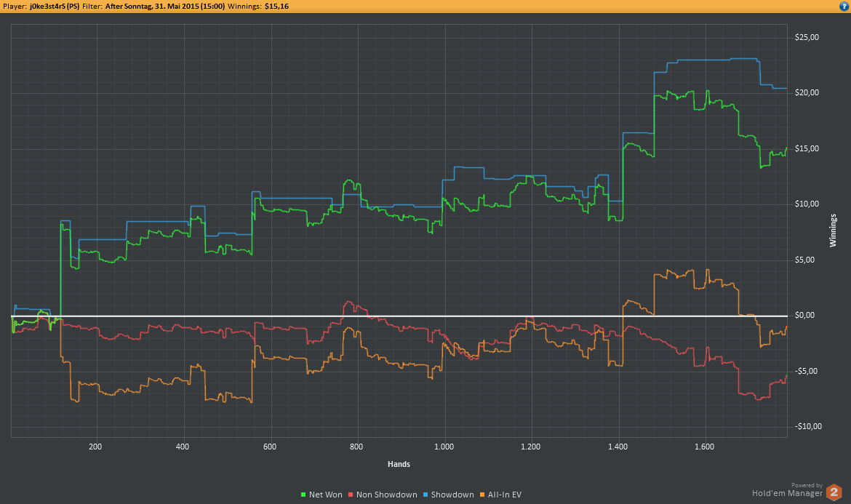Click the 800 hands x-axis label
The width and height of the screenshot is (851, 504).
(x=356, y=447)
